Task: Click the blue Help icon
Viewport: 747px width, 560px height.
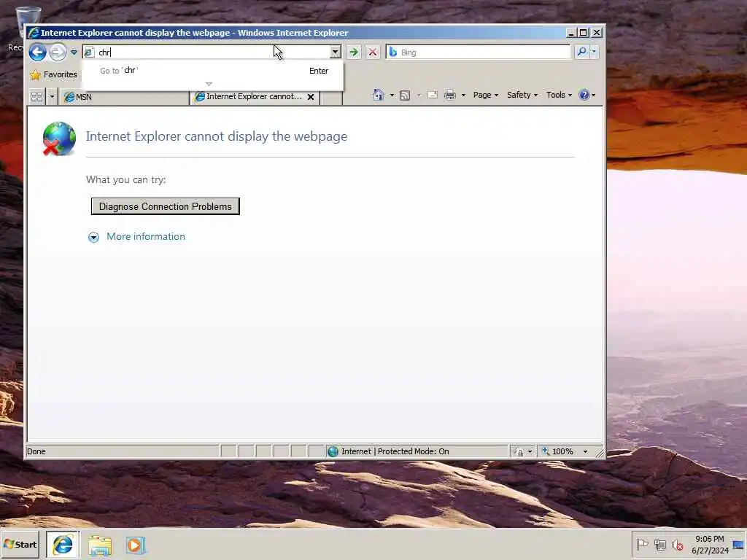Action: pos(584,95)
